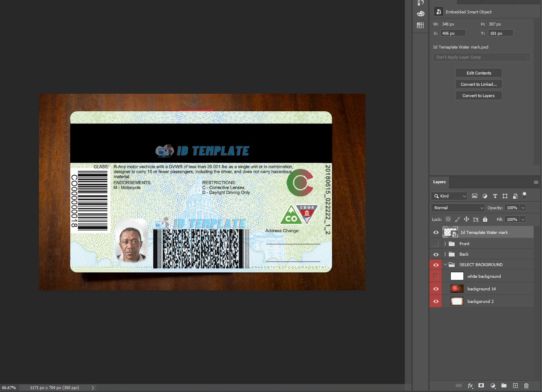
Task: Select the 'SELECT BACKGROUND' group name
Action: pos(481,265)
